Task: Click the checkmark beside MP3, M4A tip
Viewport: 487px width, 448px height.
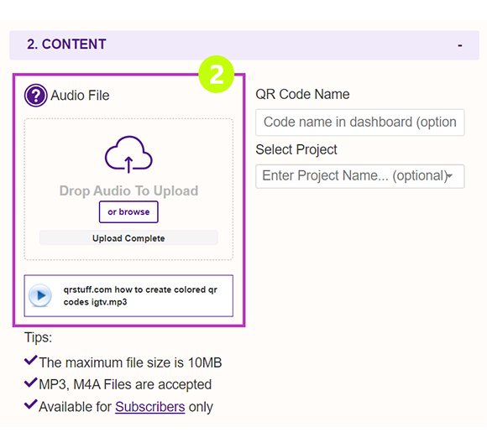Action: coord(31,383)
